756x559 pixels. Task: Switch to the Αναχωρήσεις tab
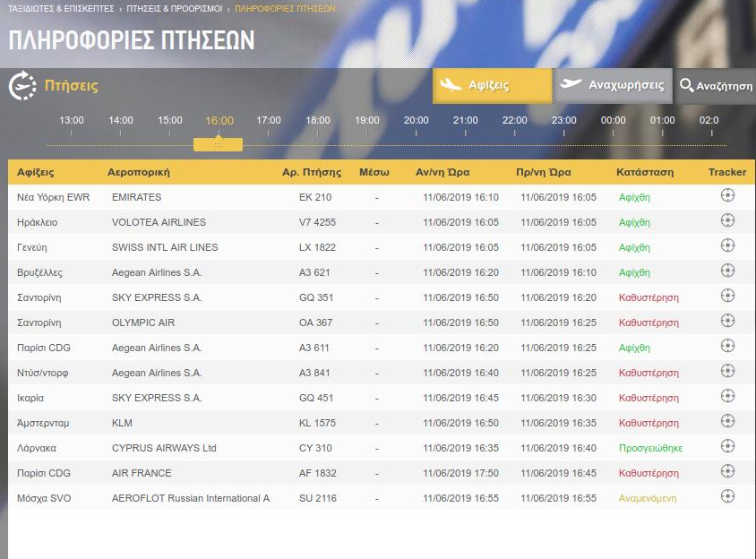pyautogui.click(x=613, y=86)
